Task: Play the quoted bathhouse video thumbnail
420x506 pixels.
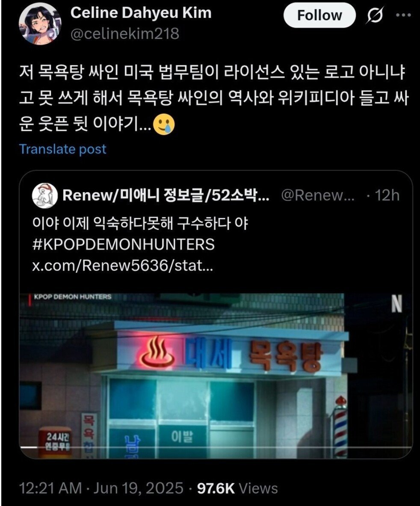Action: (x=216, y=376)
